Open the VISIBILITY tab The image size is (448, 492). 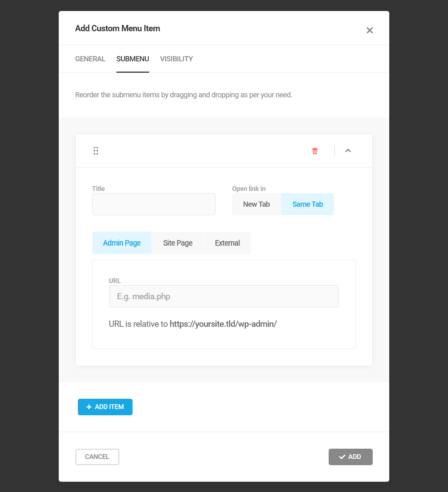pos(176,59)
